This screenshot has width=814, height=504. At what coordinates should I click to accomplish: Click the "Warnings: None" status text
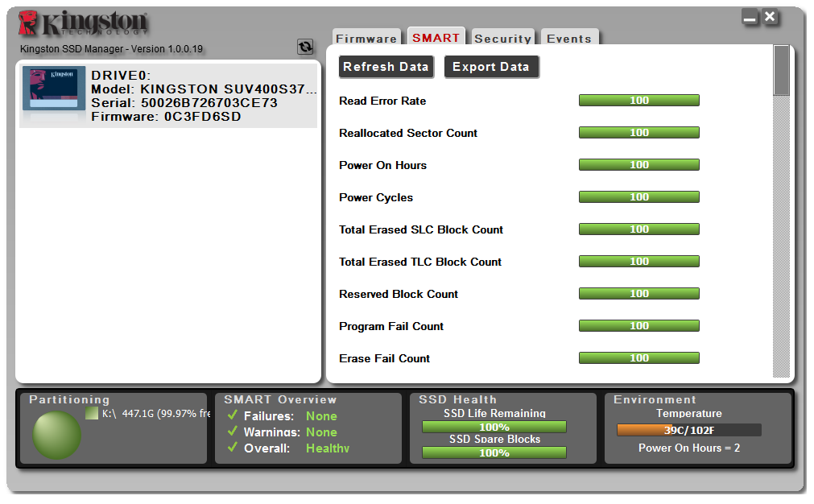click(290, 432)
